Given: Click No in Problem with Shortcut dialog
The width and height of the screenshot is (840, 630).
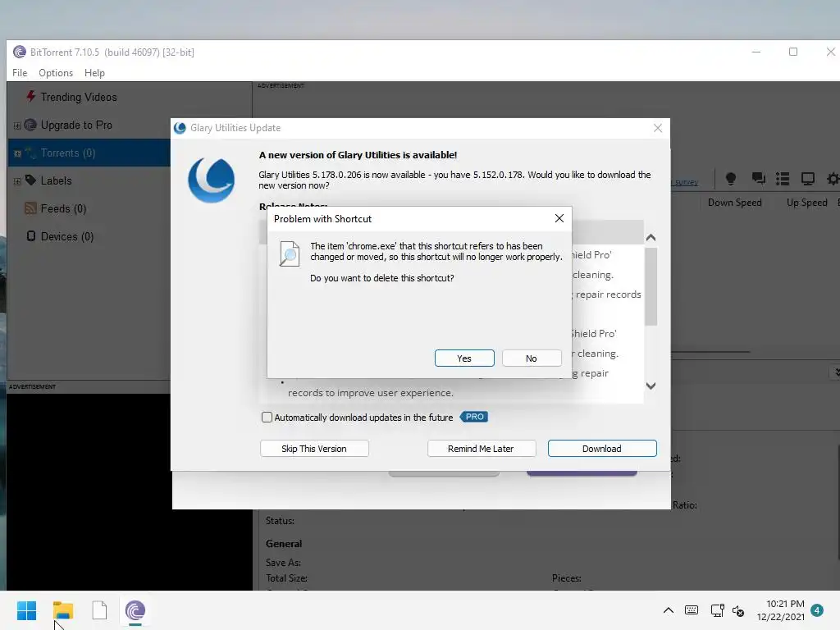Looking at the screenshot, I should (532, 358).
